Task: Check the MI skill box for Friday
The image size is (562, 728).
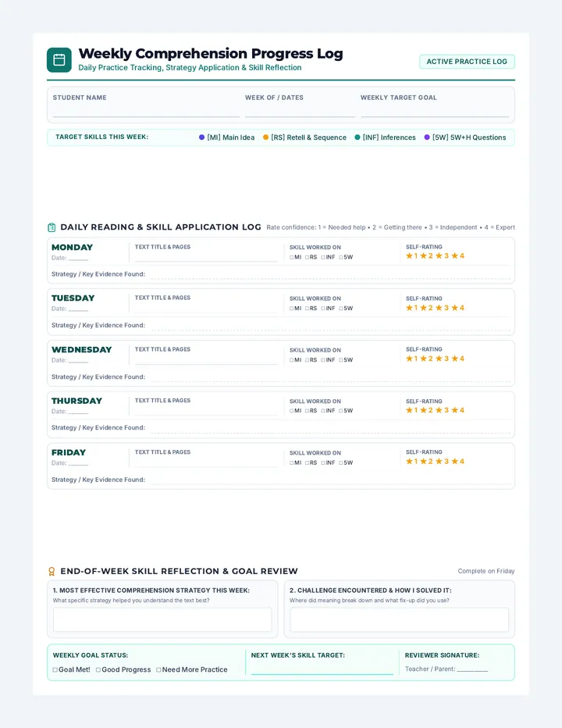Action: [x=291, y=463]
